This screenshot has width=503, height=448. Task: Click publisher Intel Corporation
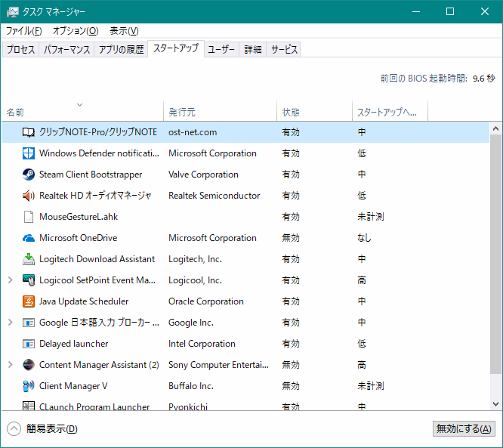[x=202, y=344]
